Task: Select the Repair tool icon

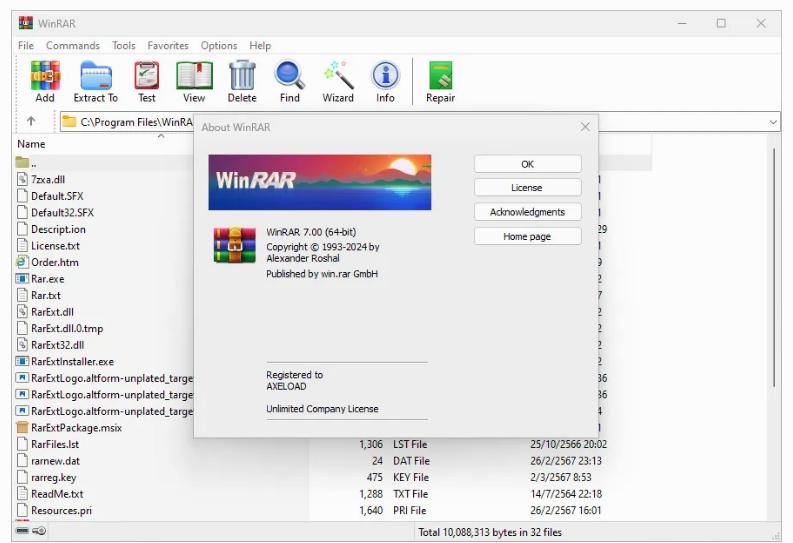Action: click(440, 76)
